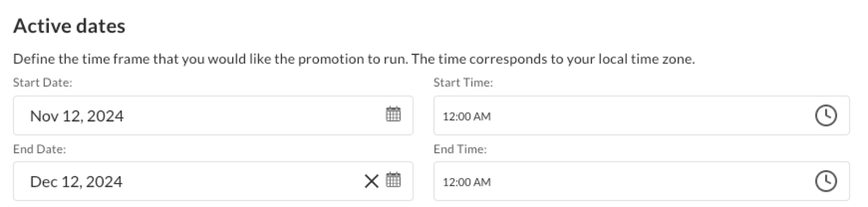Screen dimensions: 868x207
Task: Click year 2024 in End Date value
Action: point(104,182)
